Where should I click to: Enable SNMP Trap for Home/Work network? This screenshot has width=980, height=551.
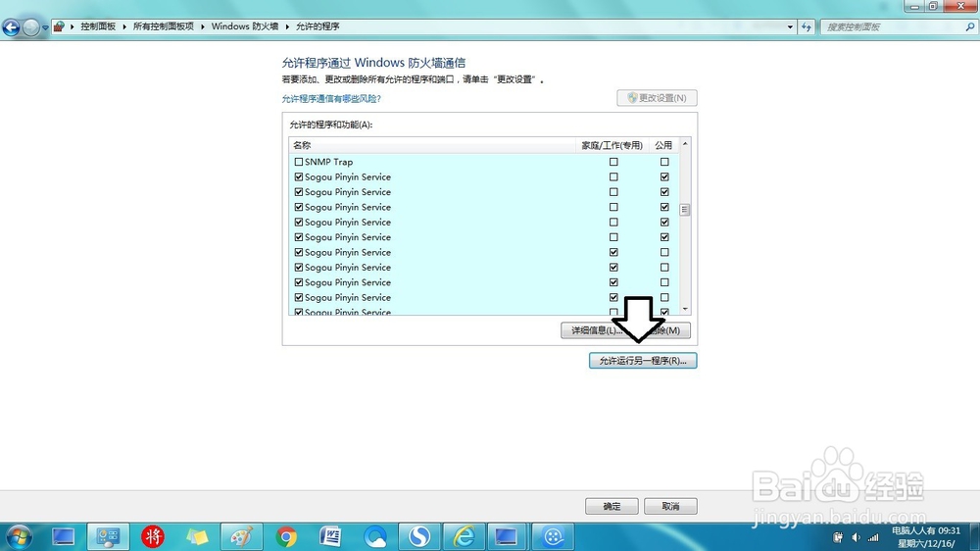point(613,162)
